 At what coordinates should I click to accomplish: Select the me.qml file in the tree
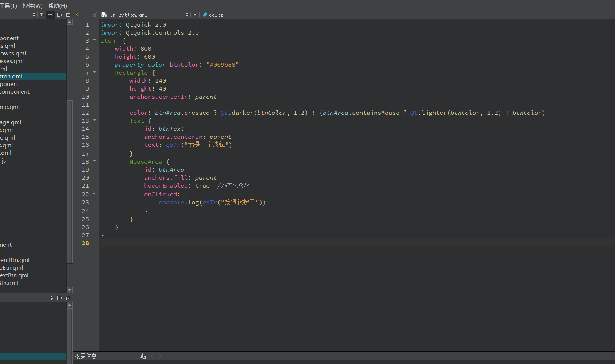point(10,107)
